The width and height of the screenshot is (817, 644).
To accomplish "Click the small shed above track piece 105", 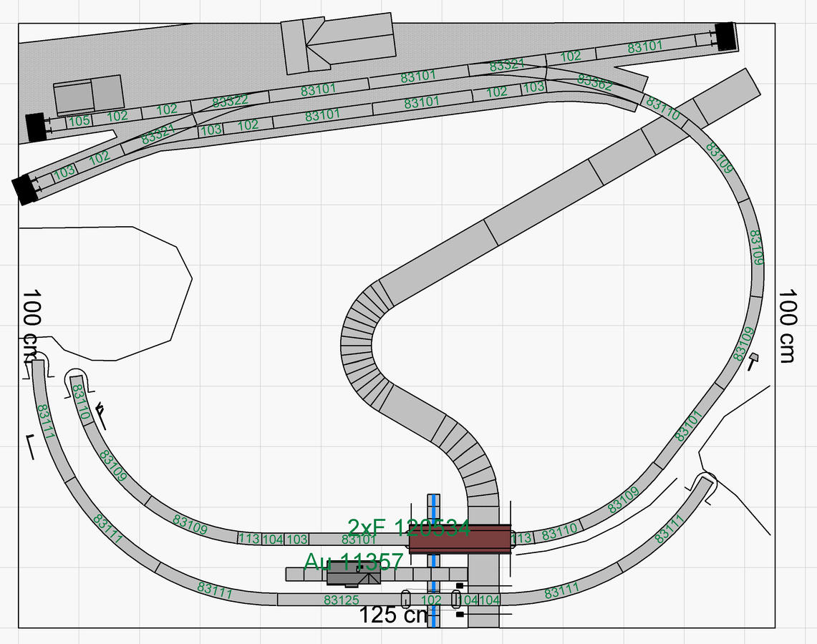I will pos(89,94).
